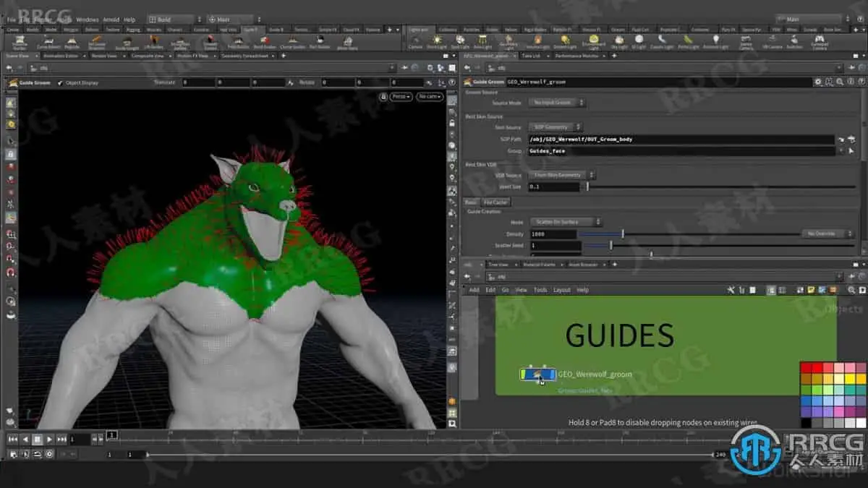
Task: Open the Skin Source dropdown
Action: [556, 127]
